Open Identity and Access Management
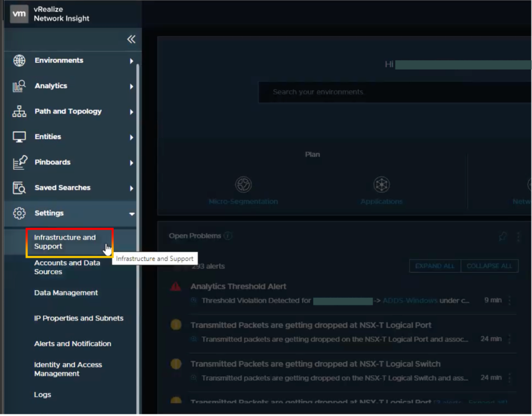Image resolution: width=532 pixels, height=416 pixels. point(68,370)
